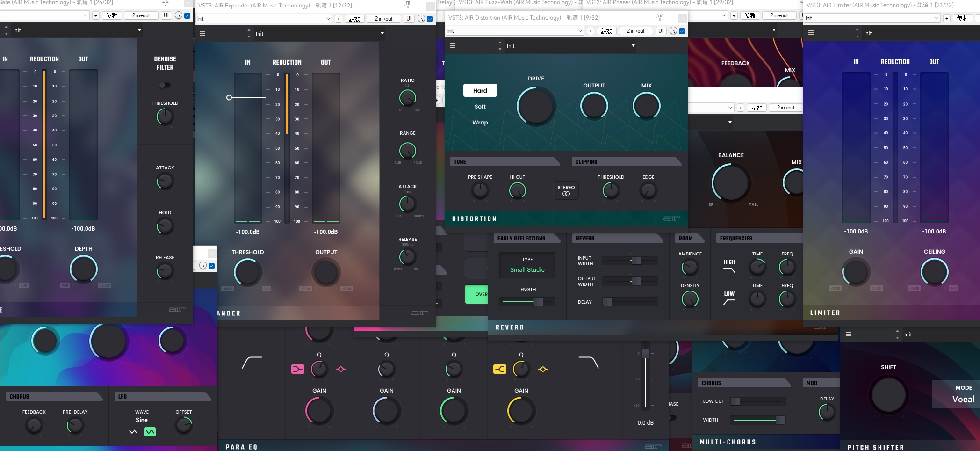
Task: Select the yellow bell filter icon in Para EQ
Action: point(543,369)
